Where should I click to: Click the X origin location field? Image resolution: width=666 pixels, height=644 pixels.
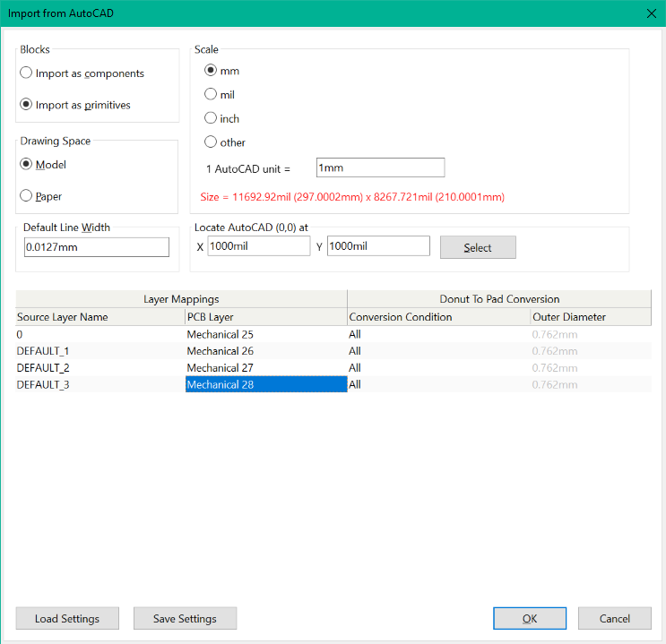pos(258,246)
